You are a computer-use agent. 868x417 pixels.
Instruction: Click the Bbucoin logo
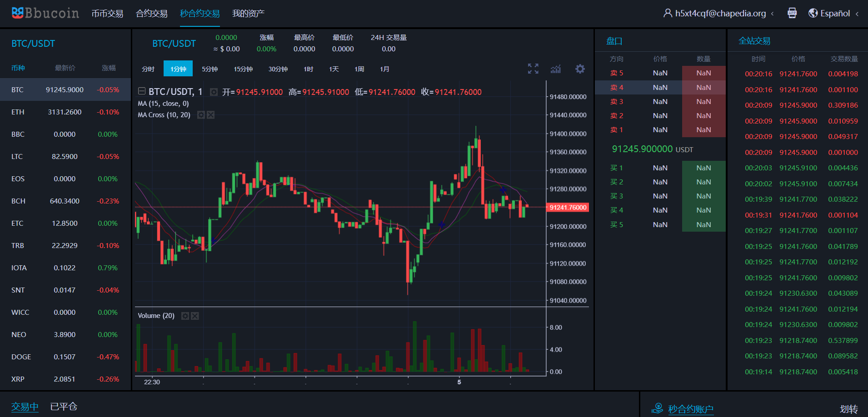tap(45, 13)
